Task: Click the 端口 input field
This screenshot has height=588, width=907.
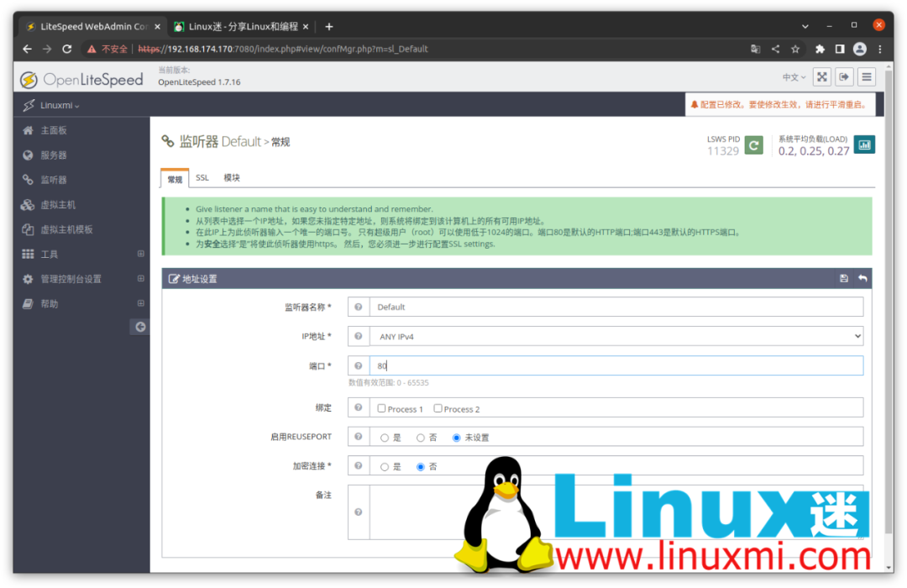Action: (616, 365)
